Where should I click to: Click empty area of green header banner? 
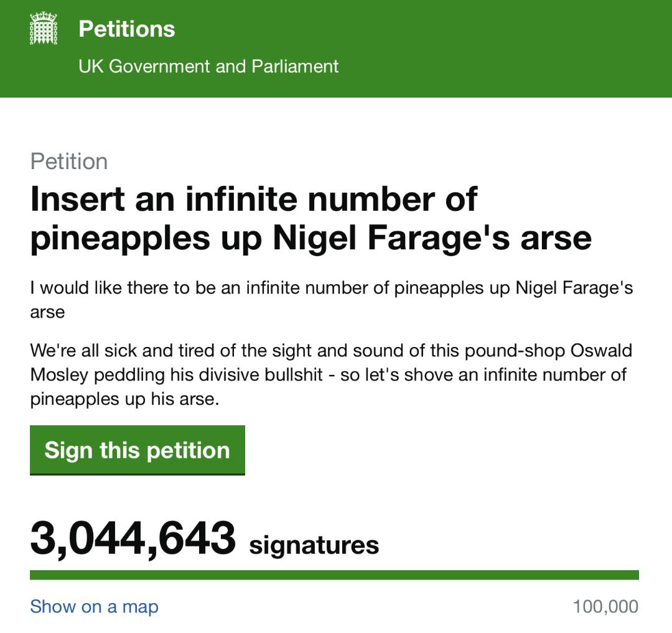(x=498, y=49)
